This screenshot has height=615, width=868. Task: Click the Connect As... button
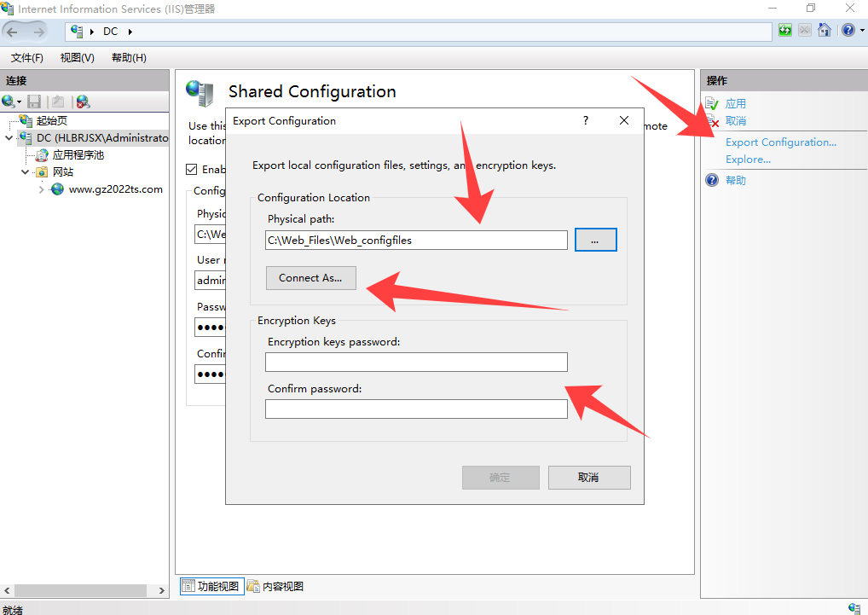click(x=310, y=278)
